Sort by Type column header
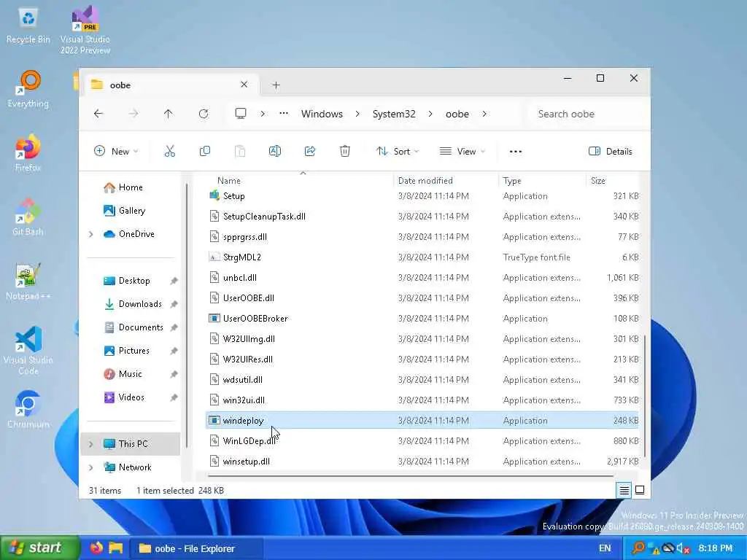Viewport: 747px width, 560px height. [x=542, y=181]
